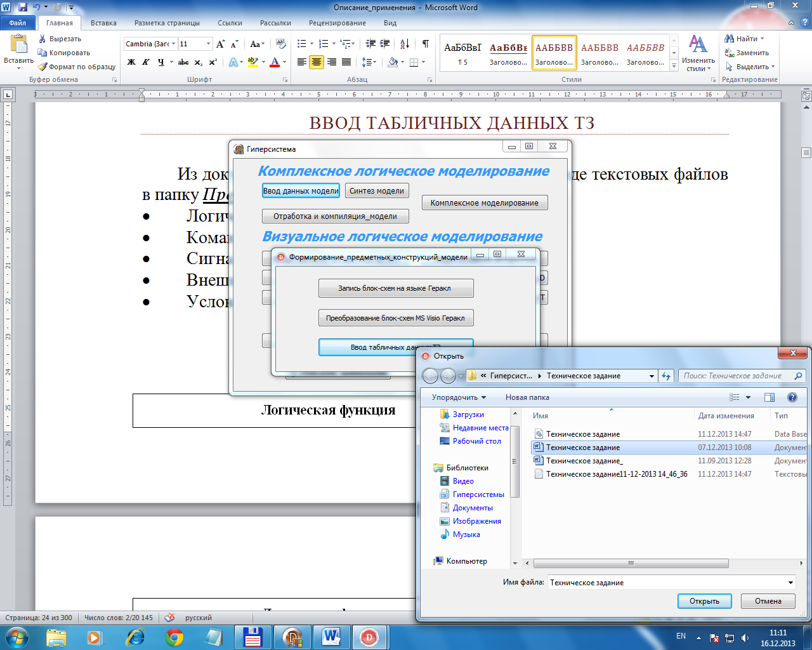Toggle italic formatting in the ribbon

(146, 62)
